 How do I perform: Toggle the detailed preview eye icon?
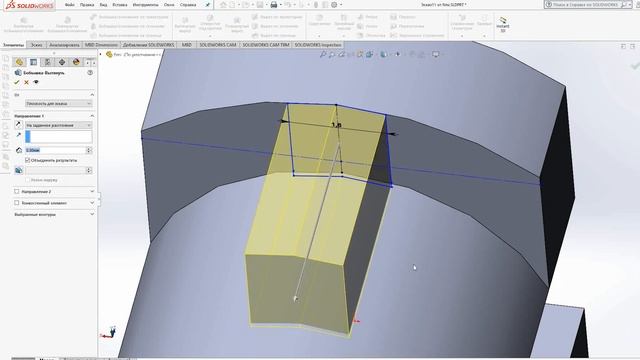36,82
